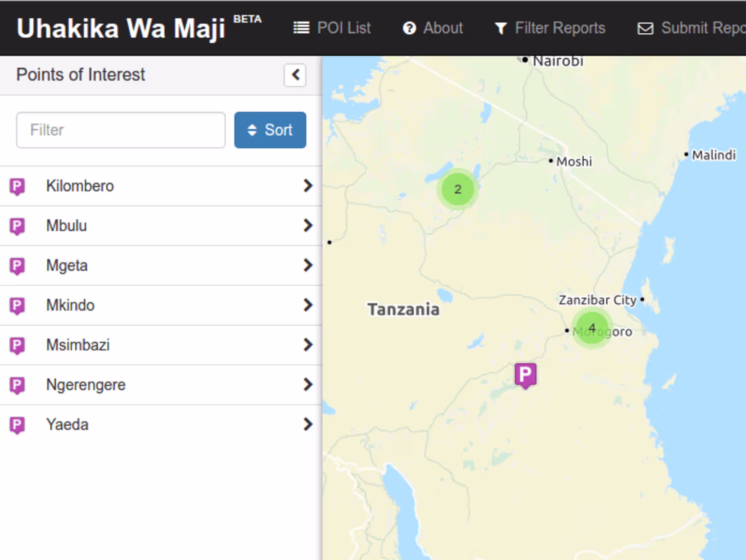Collapse the Points of Interest sidebar
The image size is (746, 560).
(295, 75)
